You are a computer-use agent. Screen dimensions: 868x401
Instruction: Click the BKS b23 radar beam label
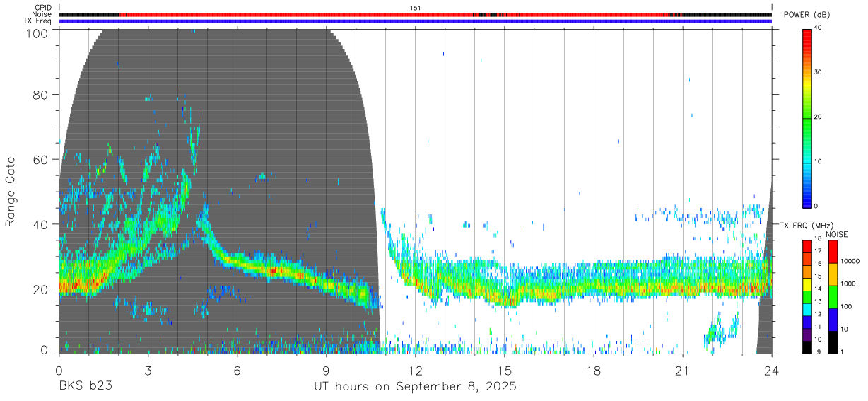pos(85,387)
